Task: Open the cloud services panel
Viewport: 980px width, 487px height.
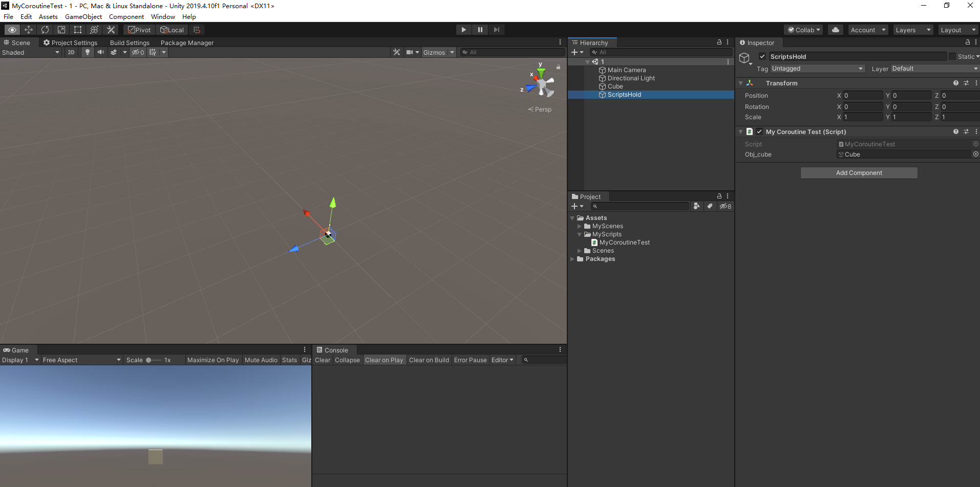Action: coord(836,30)
